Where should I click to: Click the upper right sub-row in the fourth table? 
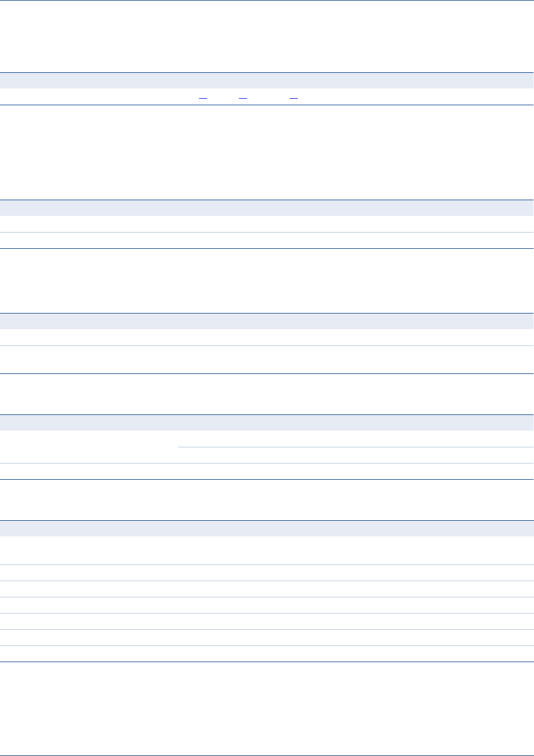coord(356,439)
